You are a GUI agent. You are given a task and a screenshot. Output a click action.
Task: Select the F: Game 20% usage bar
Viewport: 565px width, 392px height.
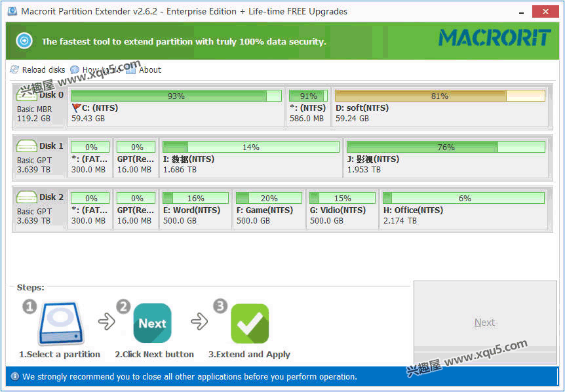point(269,198)
